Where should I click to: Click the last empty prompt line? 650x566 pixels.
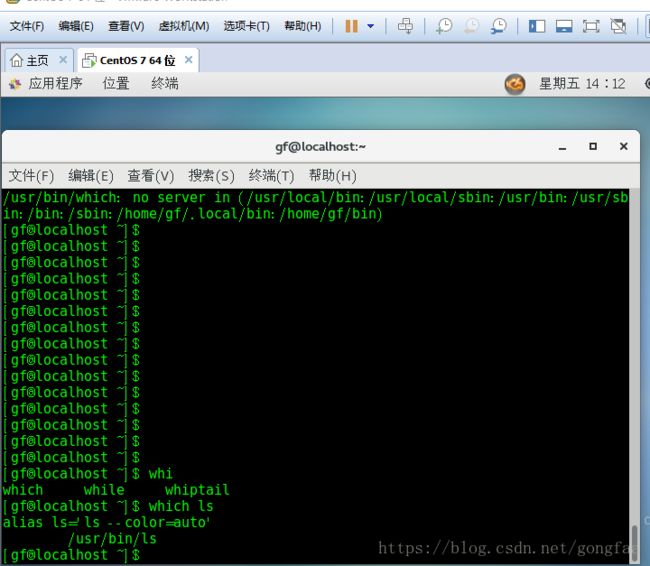point(72,555)
